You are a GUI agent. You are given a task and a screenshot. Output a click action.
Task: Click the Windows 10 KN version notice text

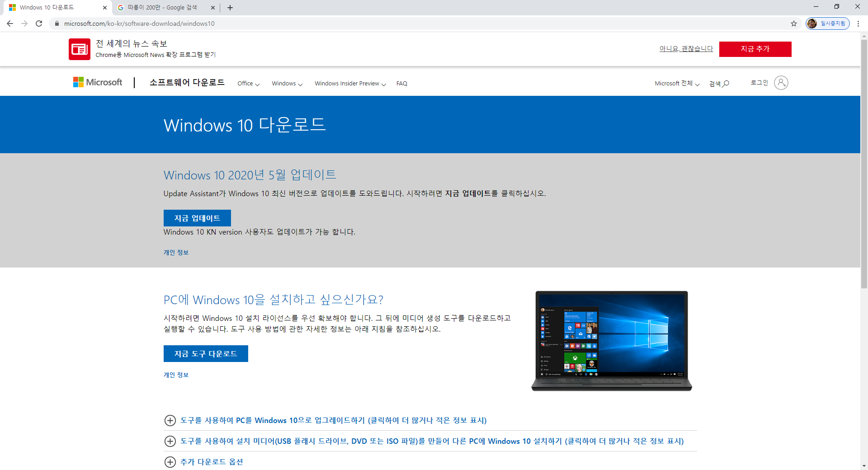(x=259, y=232)
